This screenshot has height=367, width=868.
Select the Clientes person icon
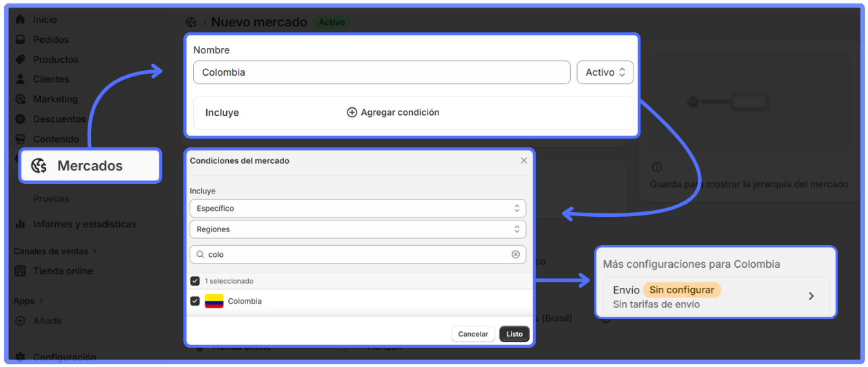(20, 79)
